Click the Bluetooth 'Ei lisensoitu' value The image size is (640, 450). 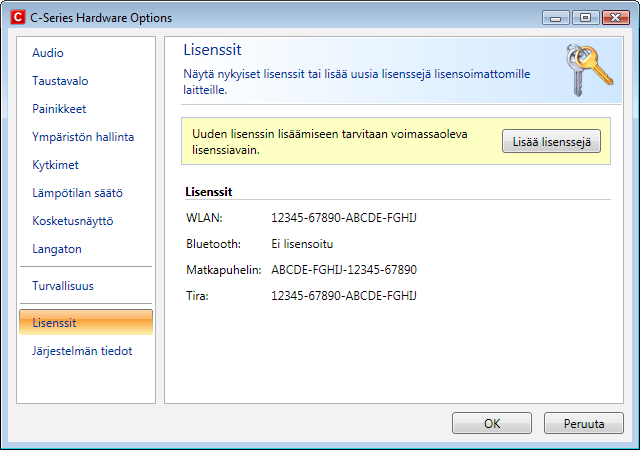[x=302, y=244]
